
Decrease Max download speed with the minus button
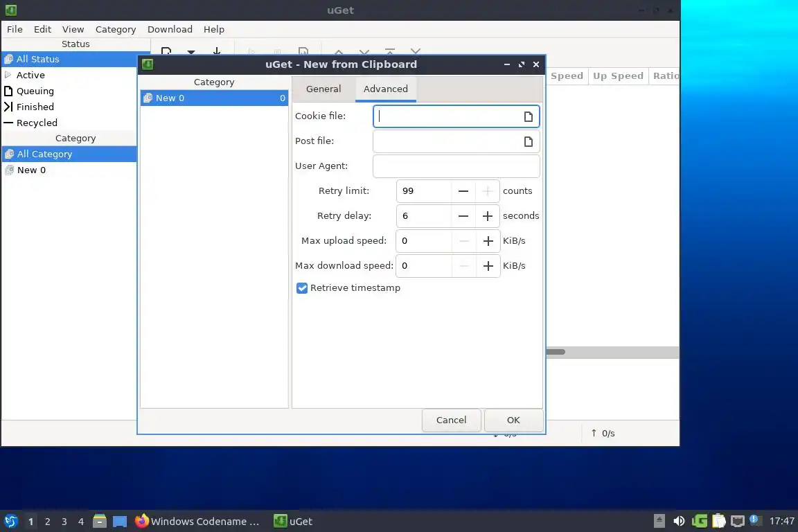pos(463,266)
